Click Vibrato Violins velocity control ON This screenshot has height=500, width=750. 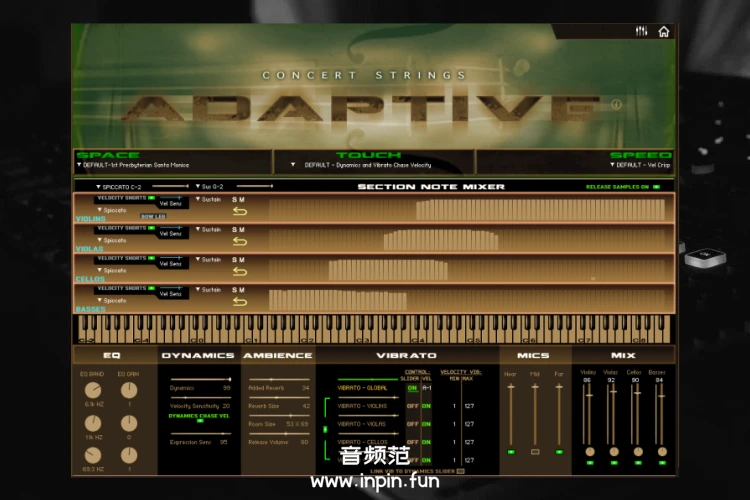426,406
